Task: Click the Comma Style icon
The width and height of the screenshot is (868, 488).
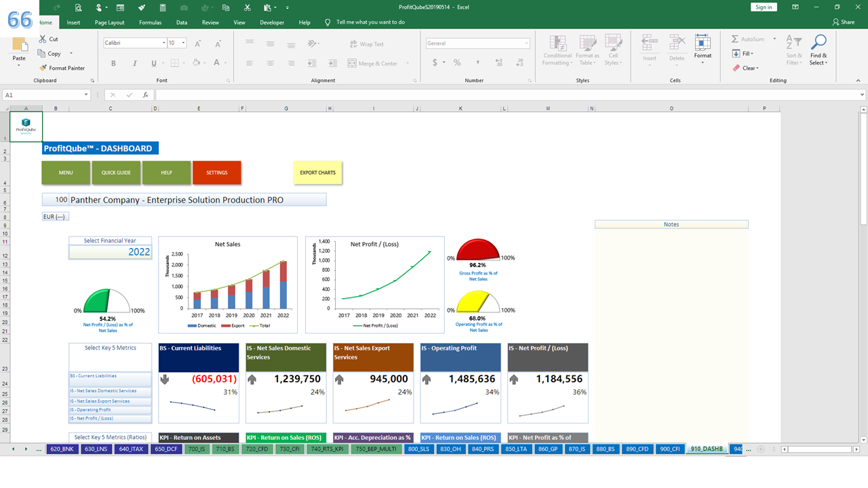Action: 477,62
